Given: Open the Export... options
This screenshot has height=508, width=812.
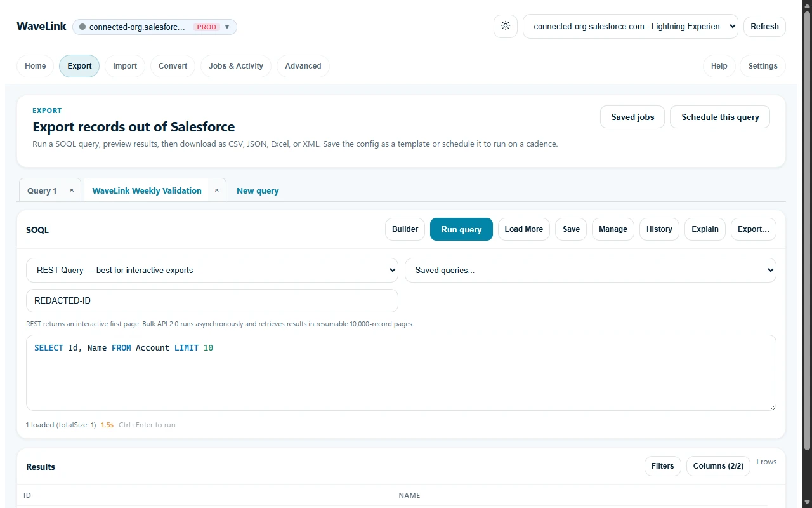Looking at the screenshot, I should [x=754, y=229].
